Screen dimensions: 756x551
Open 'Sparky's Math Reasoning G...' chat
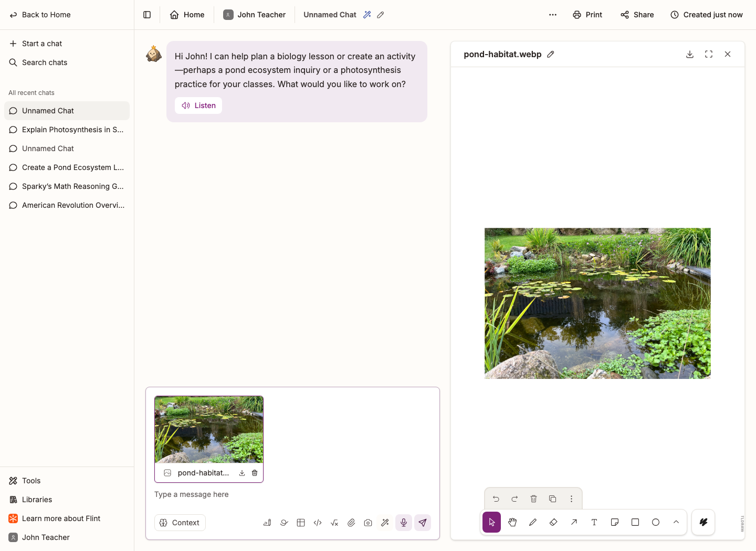(x=67, y=186)
